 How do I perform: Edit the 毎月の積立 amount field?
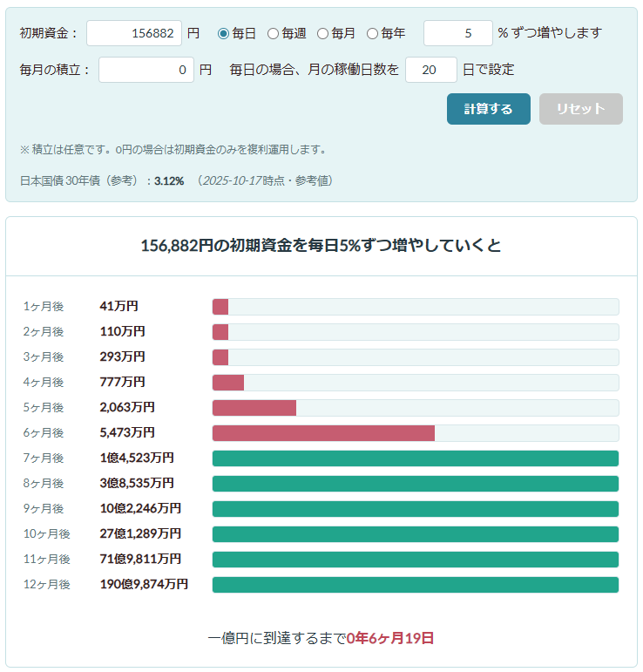tap(146, 70)
